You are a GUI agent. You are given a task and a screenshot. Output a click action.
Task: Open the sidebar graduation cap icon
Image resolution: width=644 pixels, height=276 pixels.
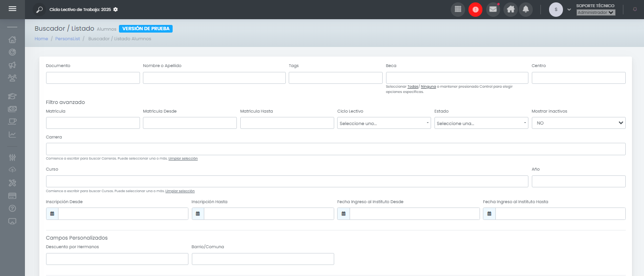[12, 96]
